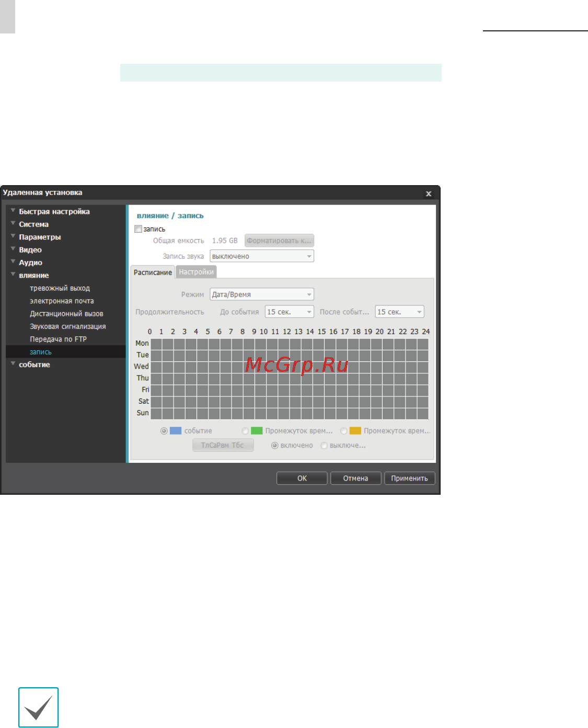Open Передача по FTP settings

point(58,339)
